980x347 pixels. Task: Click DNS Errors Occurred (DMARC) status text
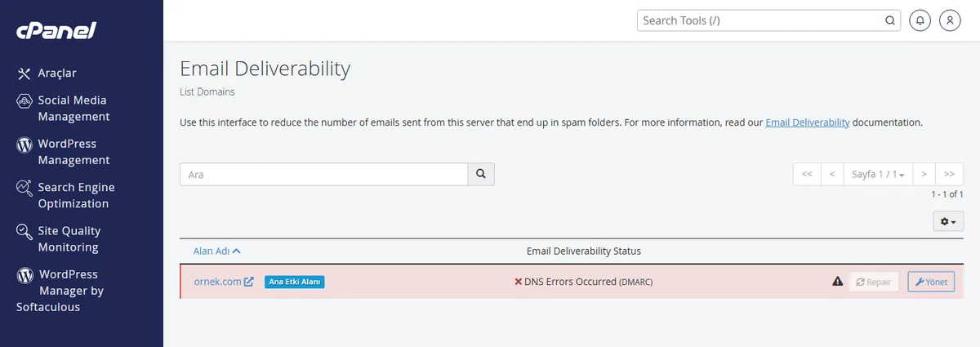click(x=588, y=282)
